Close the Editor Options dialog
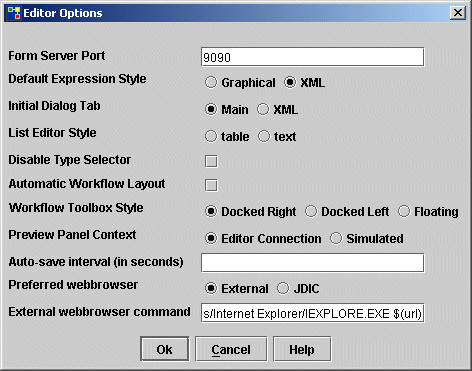The image size is (472, 371). pyautogui.click(x=458, y=13)
